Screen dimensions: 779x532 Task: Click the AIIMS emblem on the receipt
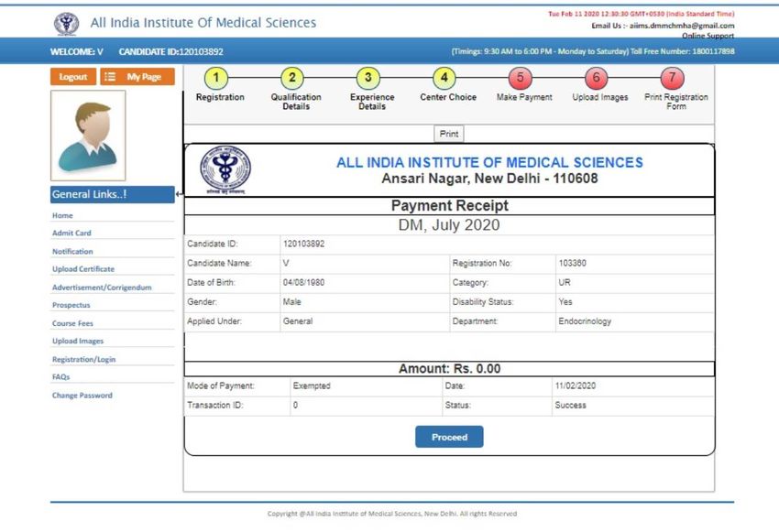(225, 169)
